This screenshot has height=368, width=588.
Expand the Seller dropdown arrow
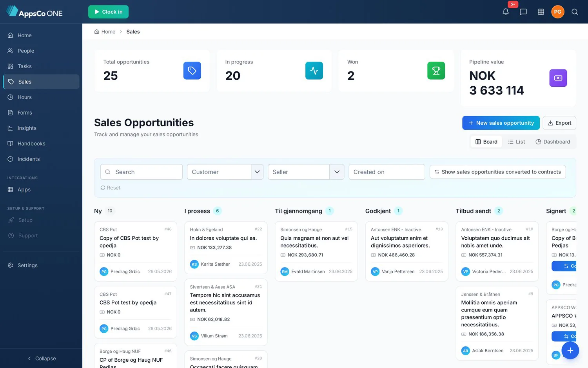point(337,172)
